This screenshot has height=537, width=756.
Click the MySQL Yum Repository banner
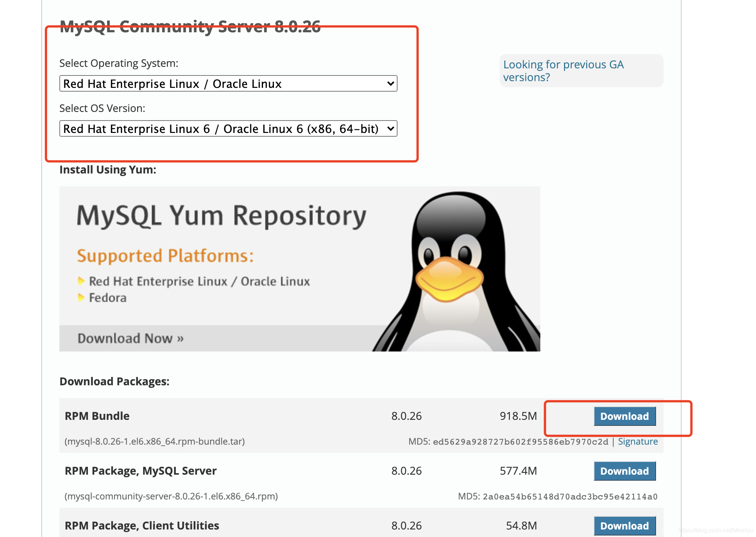299,268
